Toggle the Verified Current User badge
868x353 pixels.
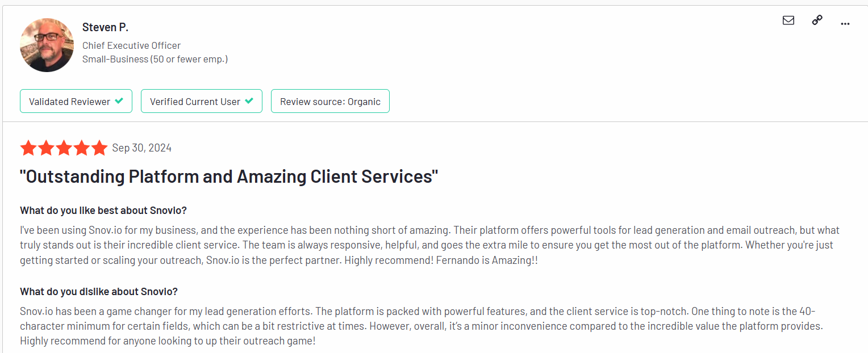coord(201,100)
